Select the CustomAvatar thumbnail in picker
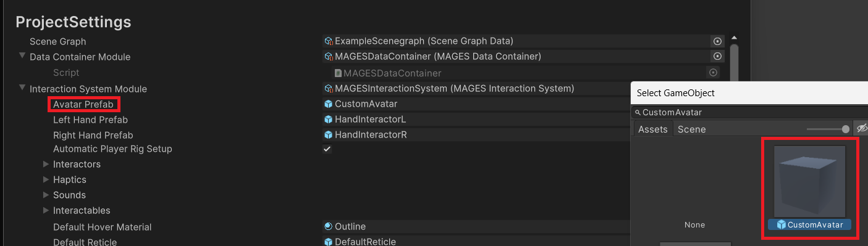 pos(809,182)
